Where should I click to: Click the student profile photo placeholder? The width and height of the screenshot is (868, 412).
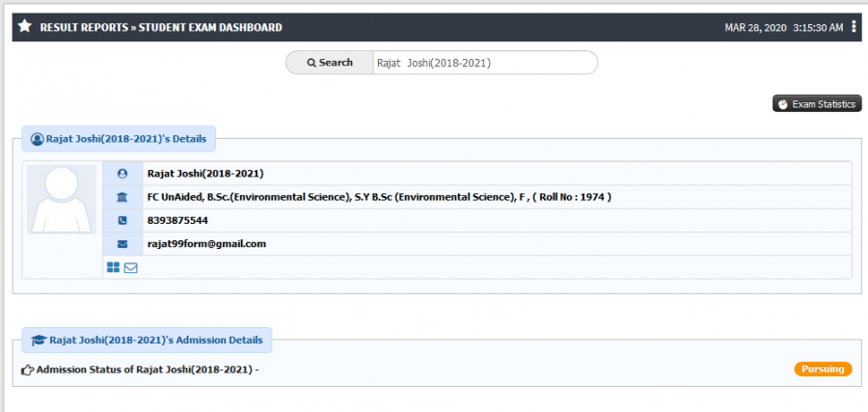pyautogui.click(x=62, y=200)
